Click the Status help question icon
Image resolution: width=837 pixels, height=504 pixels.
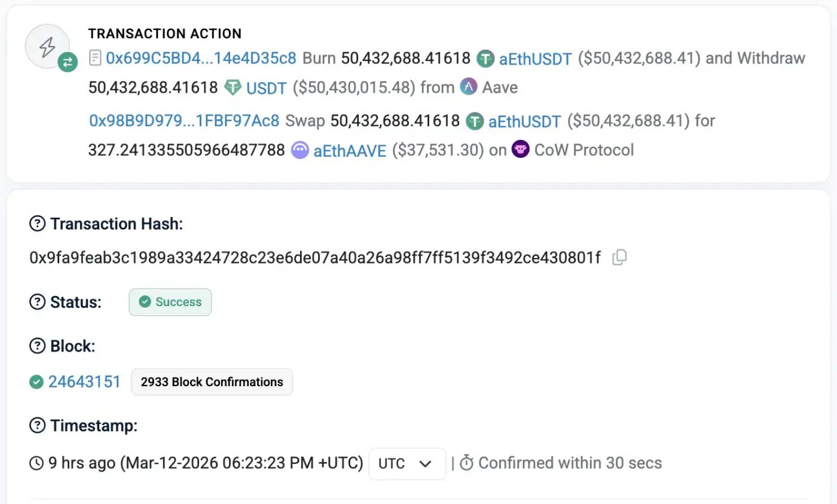coord(37,302)
